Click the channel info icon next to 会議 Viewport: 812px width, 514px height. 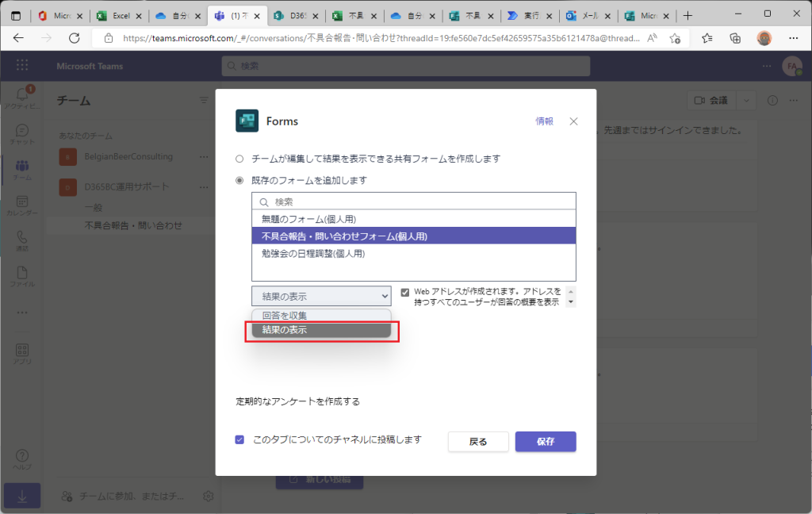772,100
